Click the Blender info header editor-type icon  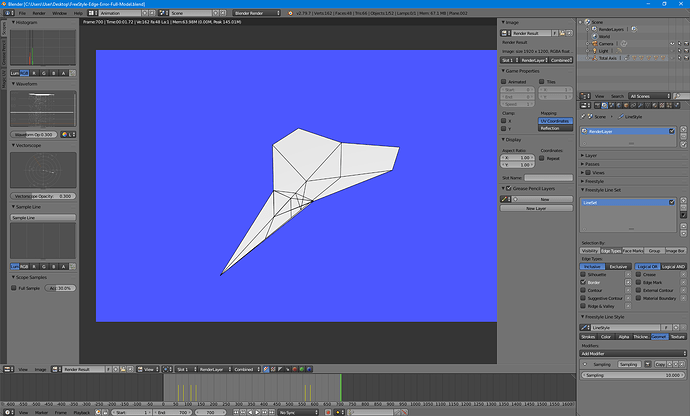[x=7, y=13]
